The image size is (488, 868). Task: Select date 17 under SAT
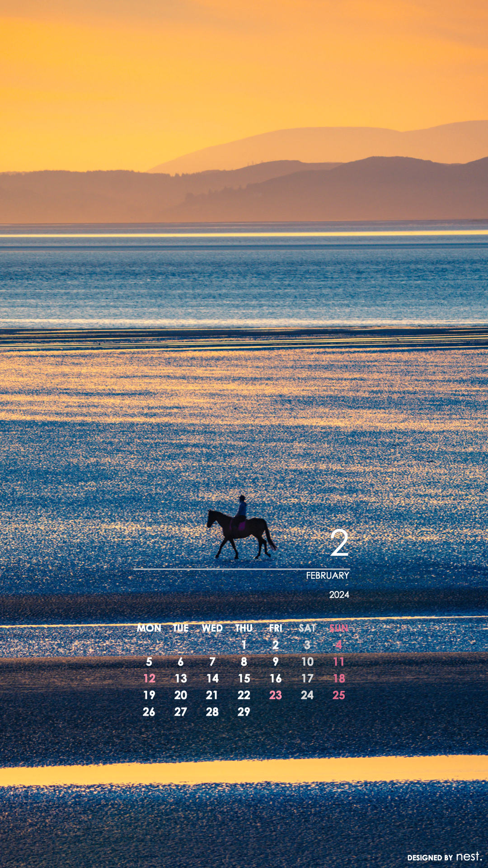307,679
